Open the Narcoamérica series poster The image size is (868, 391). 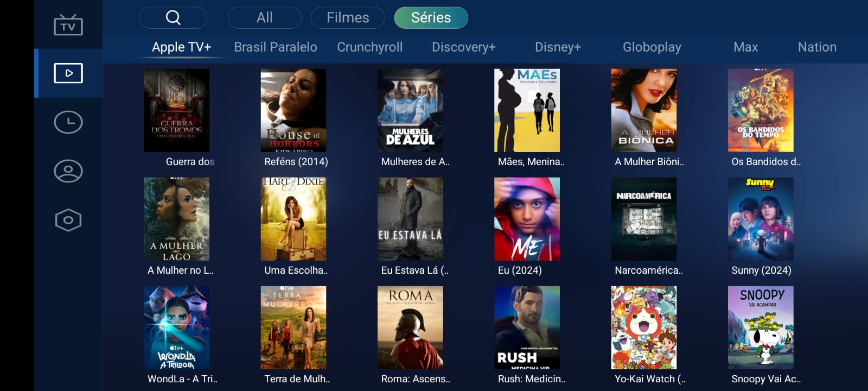pos(644,219)
